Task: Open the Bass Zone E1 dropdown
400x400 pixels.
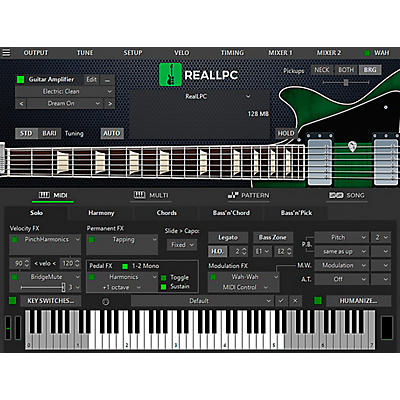Action: [263, 251]
